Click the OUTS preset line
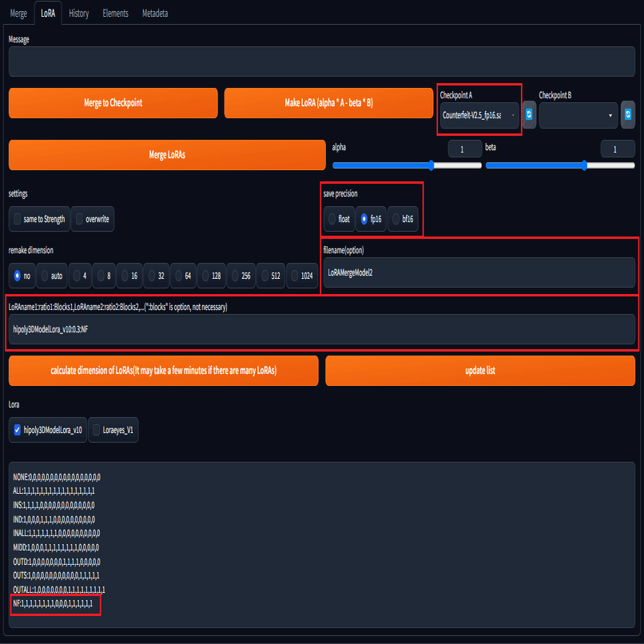This screenshot has width=644, height=644. pyautogui.click(x=56, y=575)
